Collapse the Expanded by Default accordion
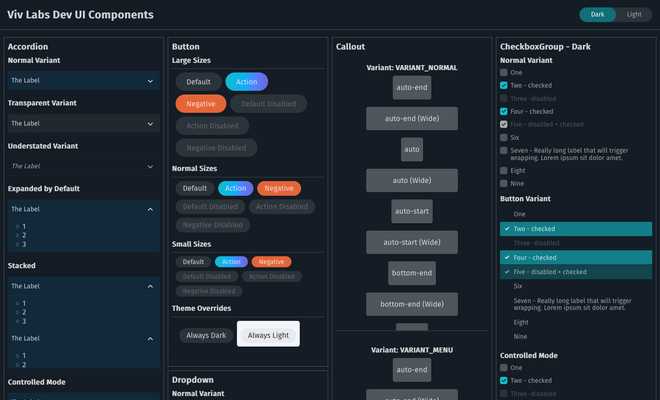This screenshot has height=400, width=660. point(150,209)
